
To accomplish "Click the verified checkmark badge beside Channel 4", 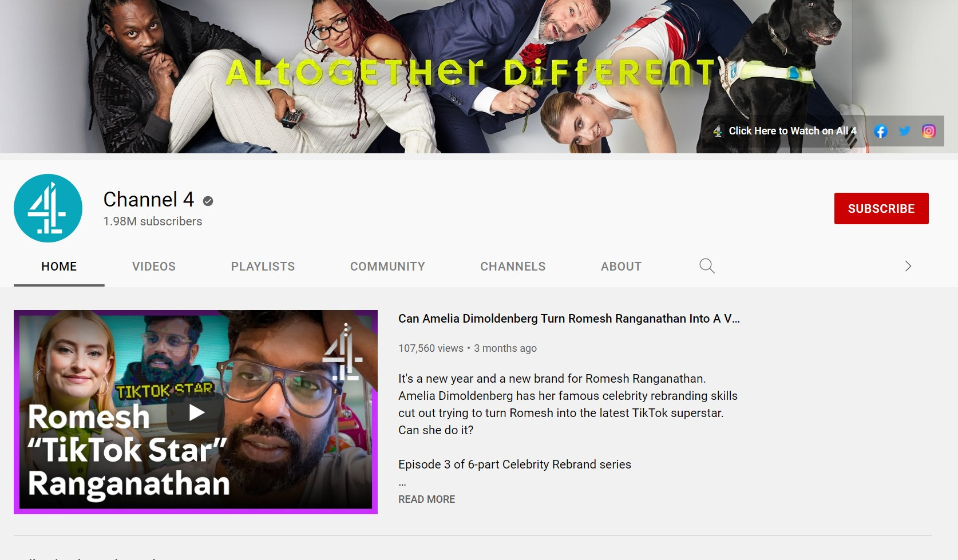I will (208, 201).
